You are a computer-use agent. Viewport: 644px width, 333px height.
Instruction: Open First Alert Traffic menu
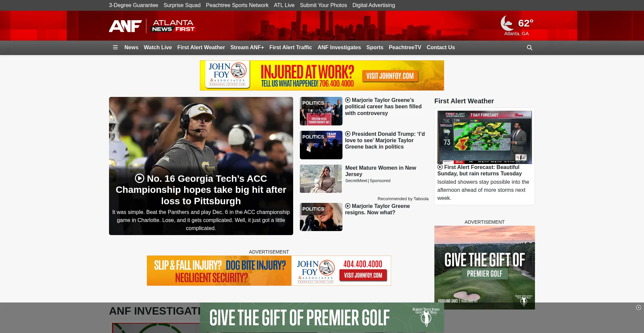tap(290, 48)
